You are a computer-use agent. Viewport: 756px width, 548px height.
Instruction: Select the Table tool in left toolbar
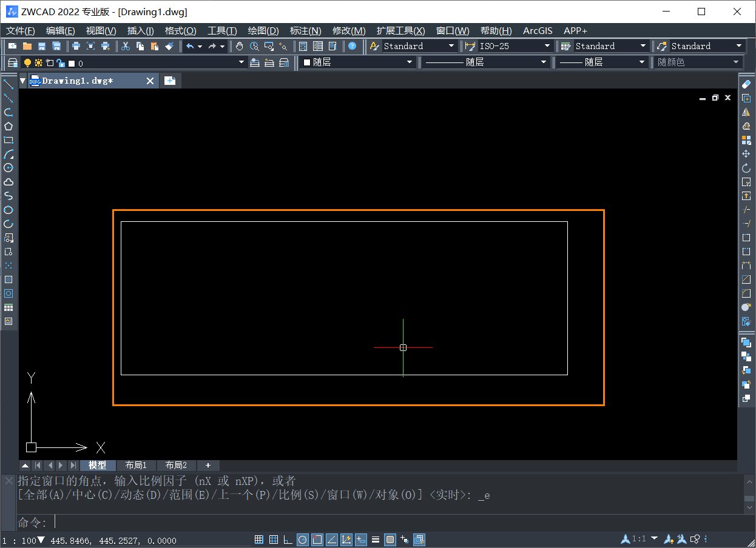point(8,307)
